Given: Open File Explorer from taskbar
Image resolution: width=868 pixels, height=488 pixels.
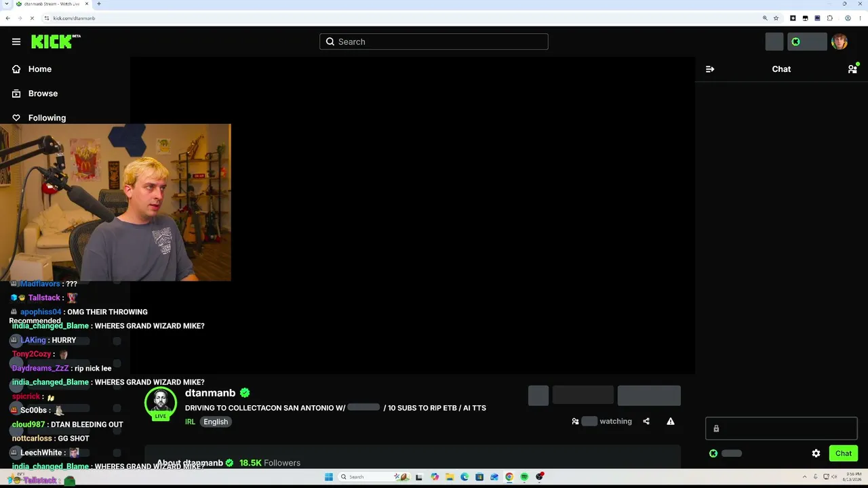Looking at the screenshot, I should coord(450,477).
